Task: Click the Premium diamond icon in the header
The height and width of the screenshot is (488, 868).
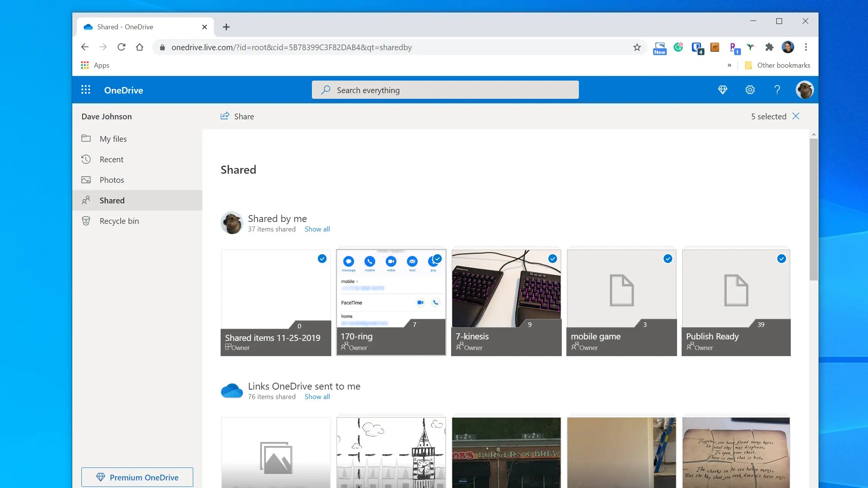Action: (x=723, y=90)
